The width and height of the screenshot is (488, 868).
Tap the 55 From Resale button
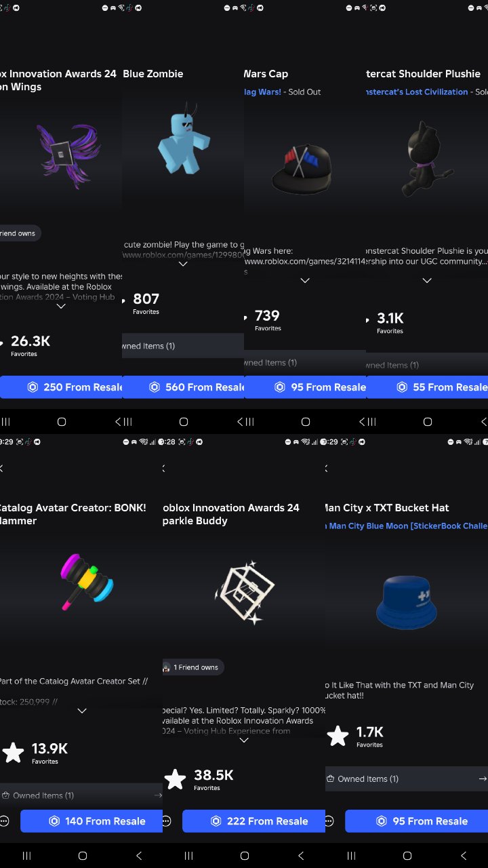point(428,387)
